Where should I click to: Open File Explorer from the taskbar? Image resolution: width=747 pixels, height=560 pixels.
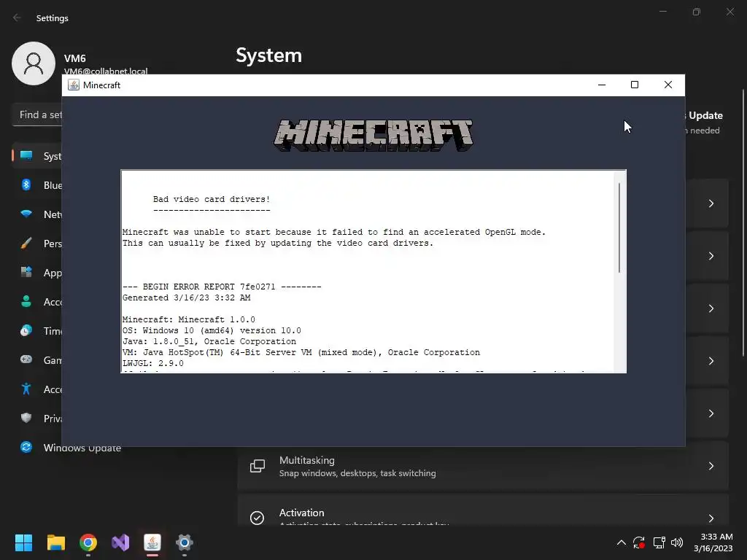pyautogui.click(x=55, y=542)
